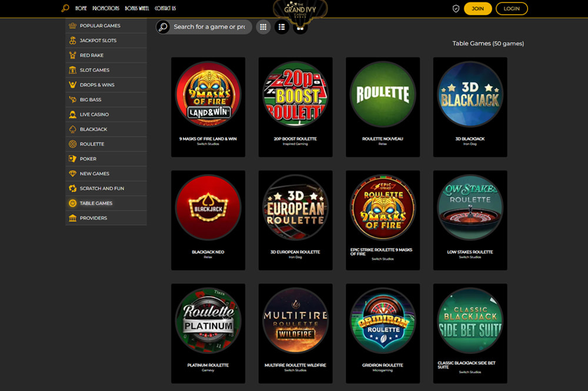This screenshot has width=588, height=391.
Task: Open the Big Bass category
Action: coord(106,100)
